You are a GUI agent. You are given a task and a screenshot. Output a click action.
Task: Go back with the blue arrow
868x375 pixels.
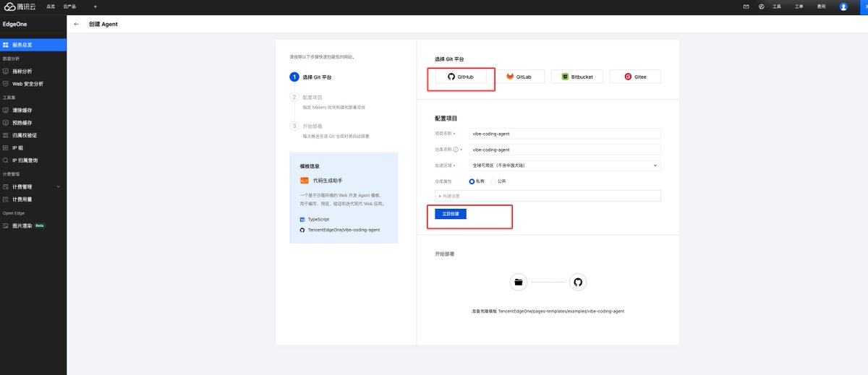point(77,24)
